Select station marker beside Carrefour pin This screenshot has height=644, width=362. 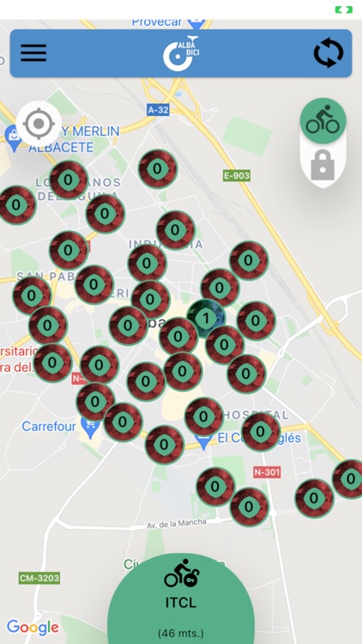tap(123, 422)
